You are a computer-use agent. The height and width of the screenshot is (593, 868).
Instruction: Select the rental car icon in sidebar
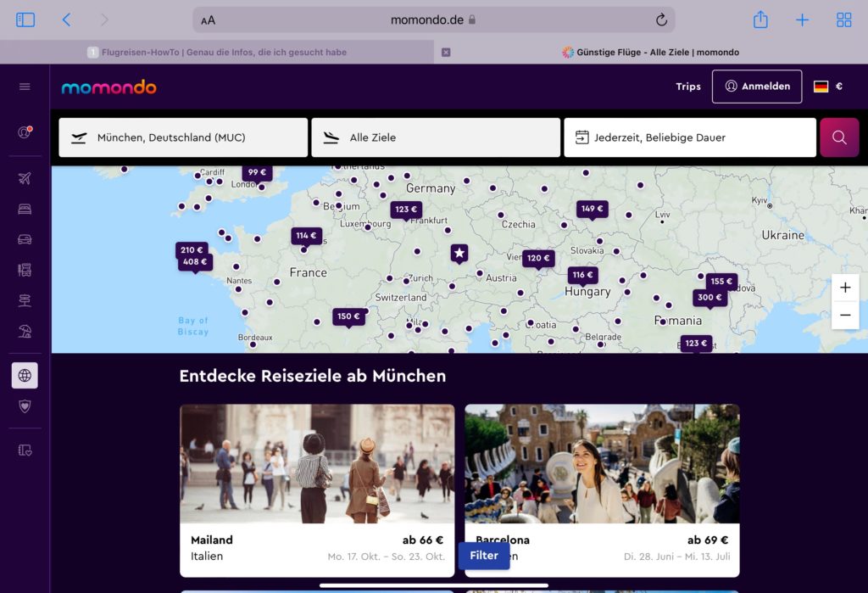pos(25,239)
